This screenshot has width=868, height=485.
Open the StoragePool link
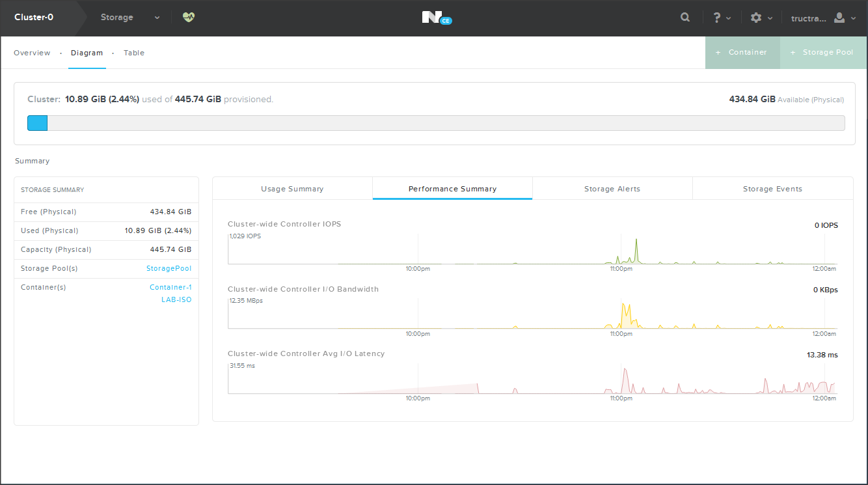[x=169, y=268]
